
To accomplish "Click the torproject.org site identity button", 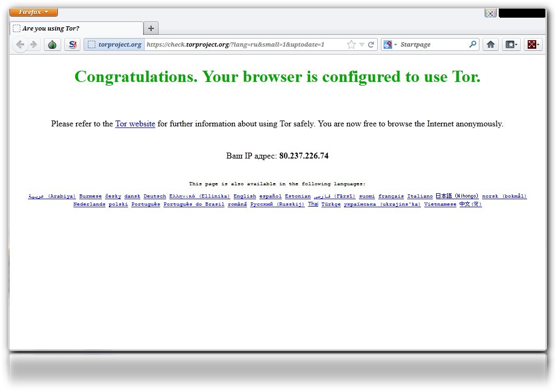I will (115, 44).
